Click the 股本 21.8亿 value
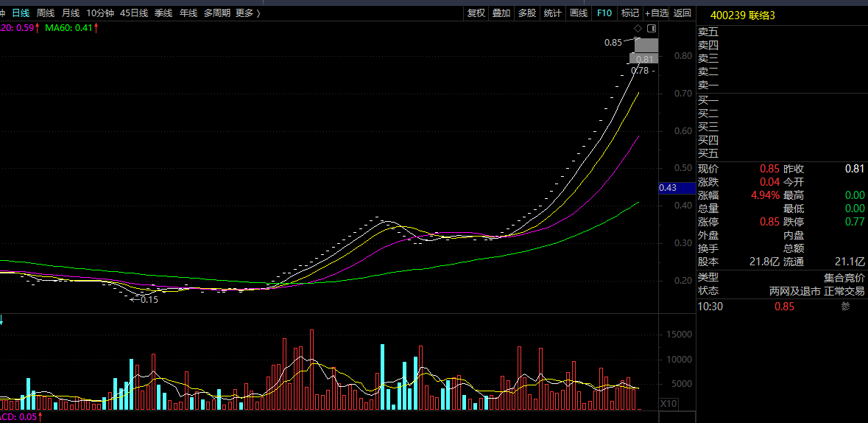The image size is (868, 423). point(765,262)
